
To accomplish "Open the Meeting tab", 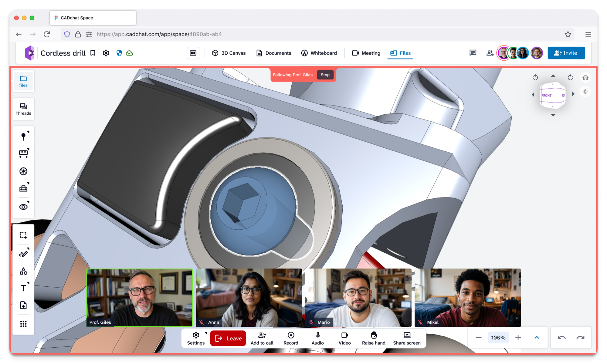I will click(366, 53).
